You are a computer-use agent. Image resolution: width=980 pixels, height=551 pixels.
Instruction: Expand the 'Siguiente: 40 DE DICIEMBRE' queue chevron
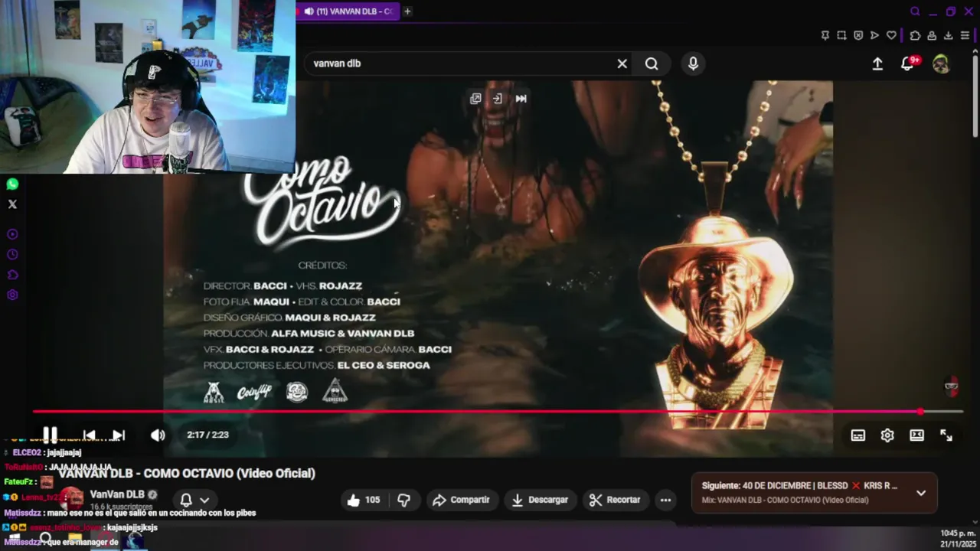tap(921, 493)
